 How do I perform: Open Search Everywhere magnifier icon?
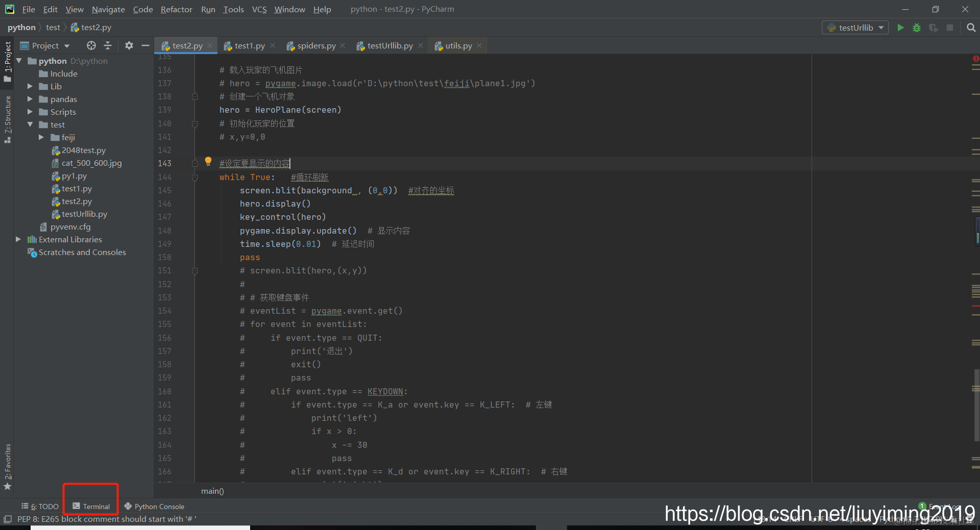(x=971, y=28)
